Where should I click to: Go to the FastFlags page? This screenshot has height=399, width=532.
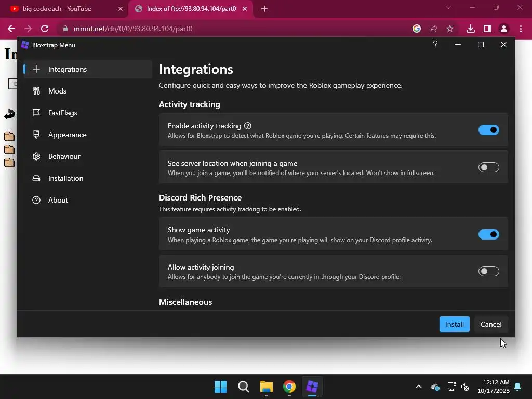[x=87, y=113]
